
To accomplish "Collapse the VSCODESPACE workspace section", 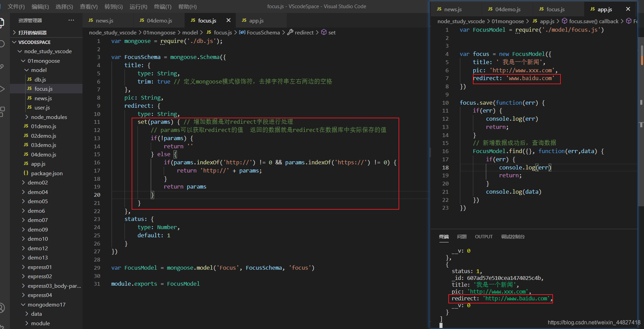I will [46, 42].
